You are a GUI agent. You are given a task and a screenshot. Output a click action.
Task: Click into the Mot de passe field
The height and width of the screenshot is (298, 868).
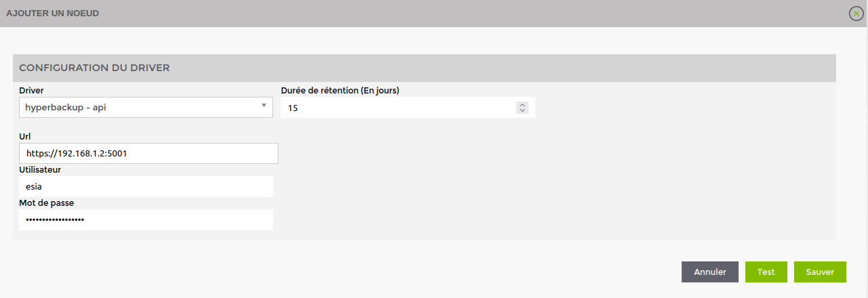146,219
